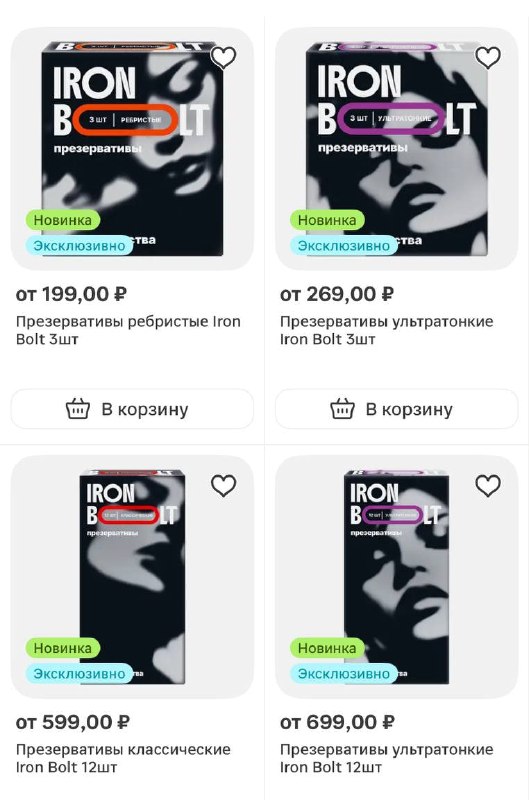Click the price от 599,00 ₽
The height and width of the screenshot is (800, 529).
pyautogui.click(x=72, y=722)
